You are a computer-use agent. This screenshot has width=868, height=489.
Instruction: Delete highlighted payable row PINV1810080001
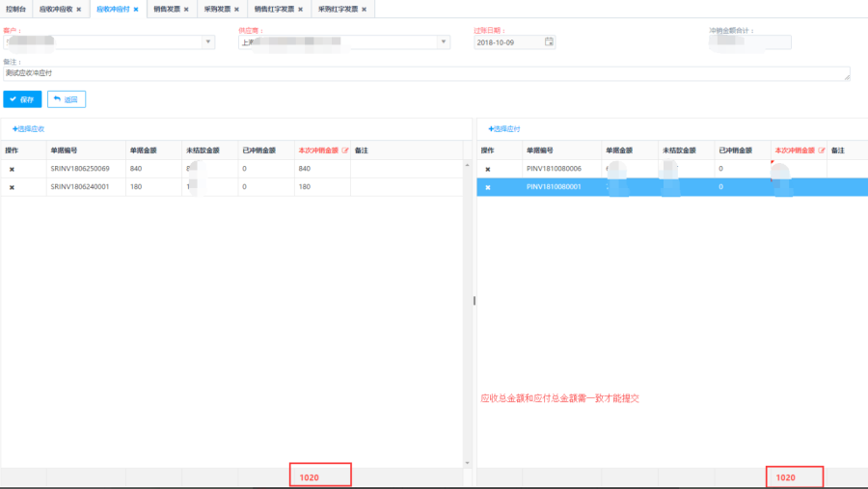point(488,187)
